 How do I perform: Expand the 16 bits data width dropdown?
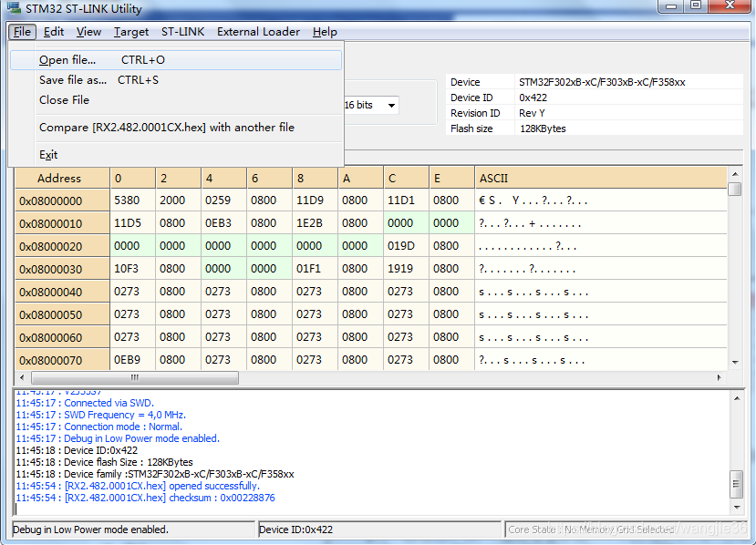pyautogui.click(x=391, y=106)
